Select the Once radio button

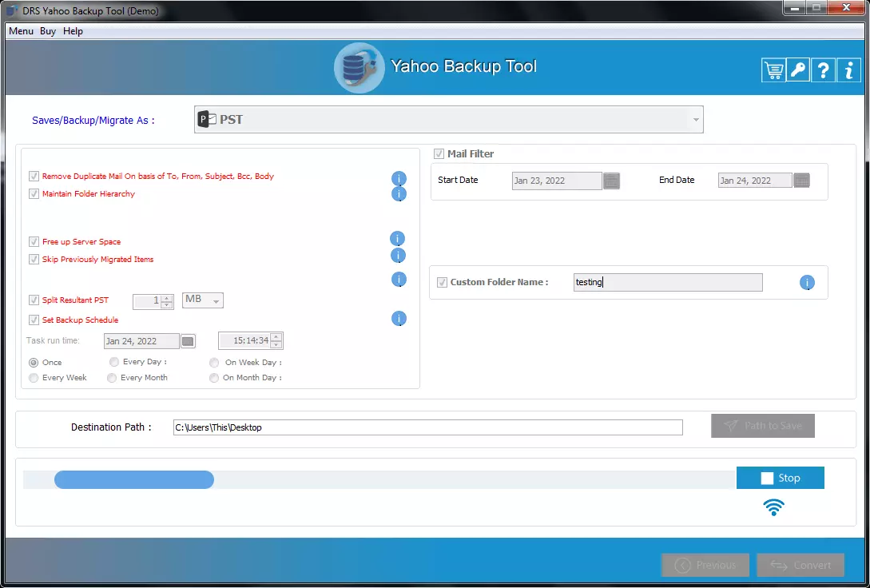[x=34, y=362]
